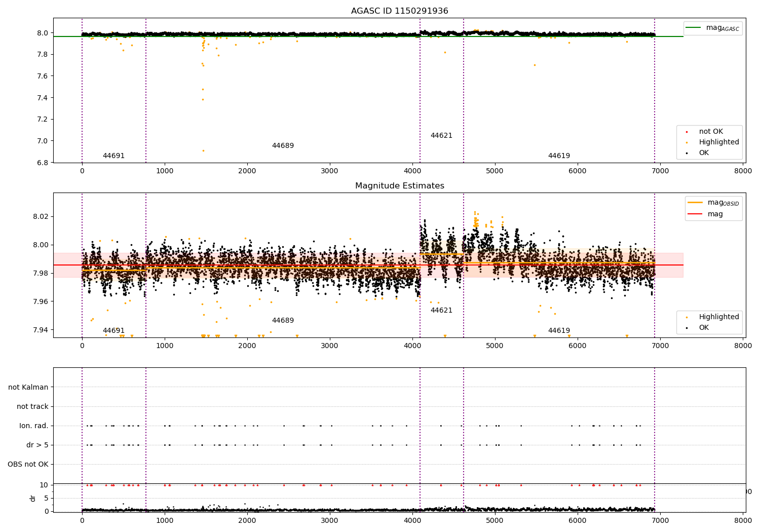Select the orange mag OBSID legend entry
The image size is (760, 532).
[x=713, y=203]
